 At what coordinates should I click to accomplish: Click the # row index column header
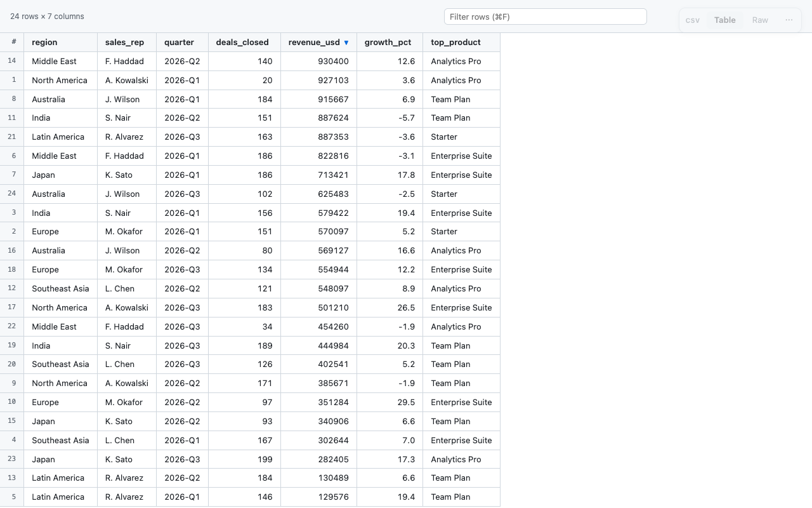[12, 43]
